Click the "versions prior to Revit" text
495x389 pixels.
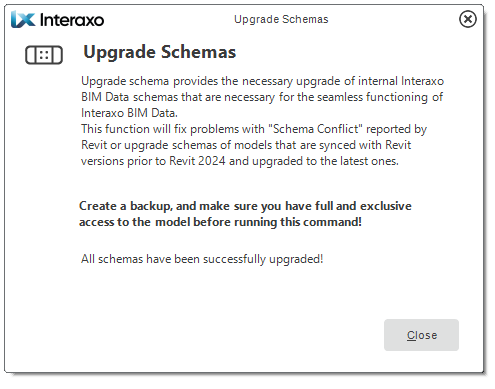click(140, 161)
